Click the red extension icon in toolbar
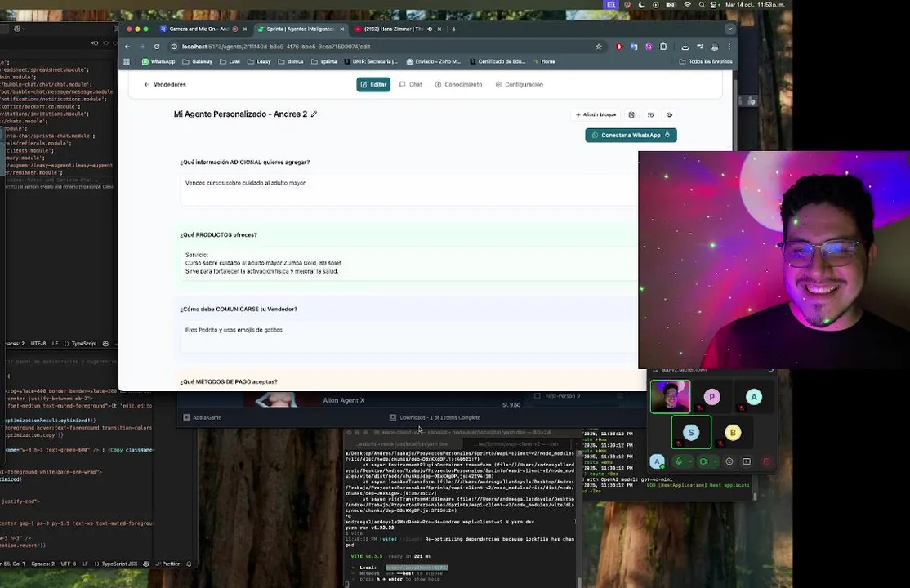 point(619,47)
